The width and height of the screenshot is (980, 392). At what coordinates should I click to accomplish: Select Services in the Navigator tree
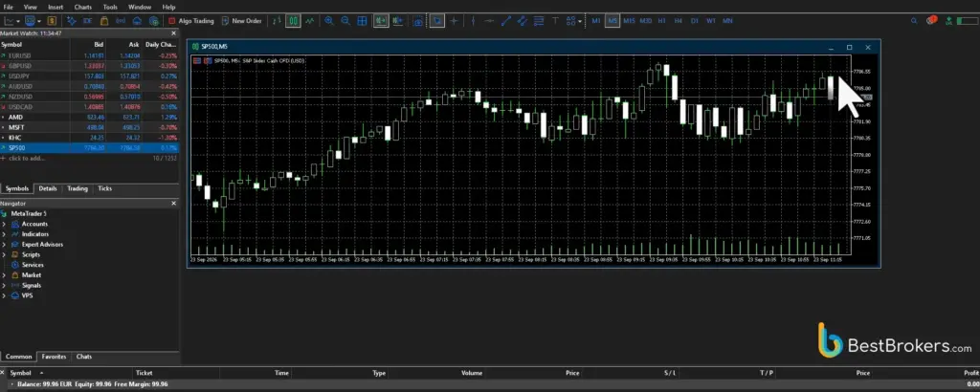point(33,265)
